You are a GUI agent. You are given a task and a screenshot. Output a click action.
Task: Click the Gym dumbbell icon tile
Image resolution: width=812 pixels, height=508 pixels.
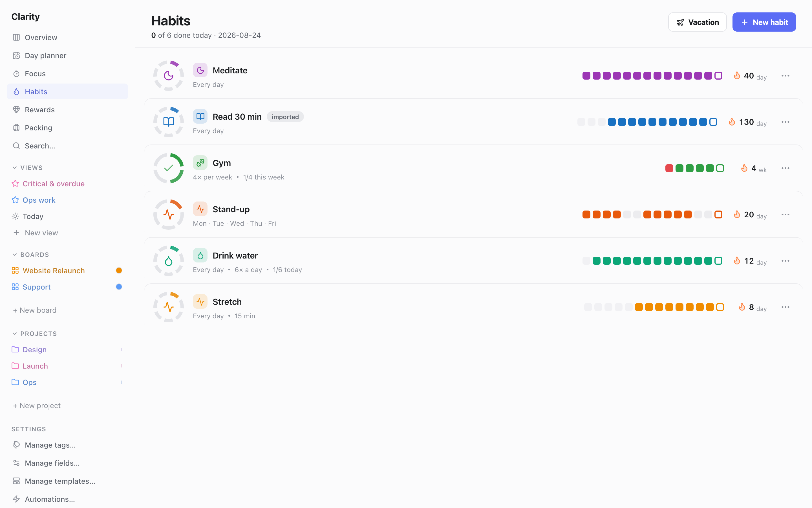200,163
